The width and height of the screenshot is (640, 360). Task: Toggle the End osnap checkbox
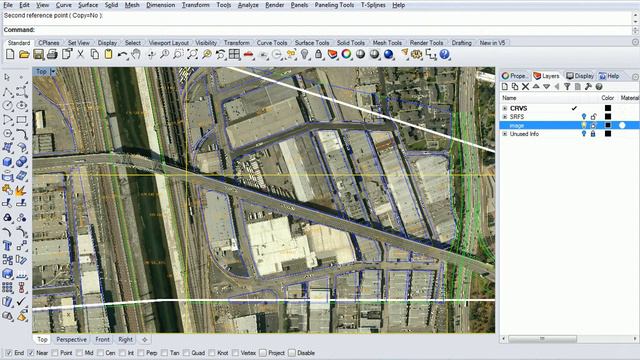(x=9, y=353)
